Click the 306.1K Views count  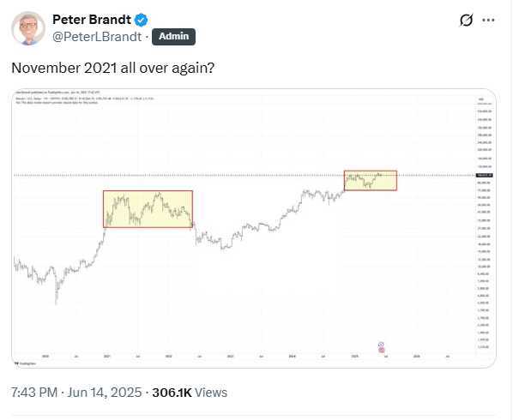(x=190, y=393)
